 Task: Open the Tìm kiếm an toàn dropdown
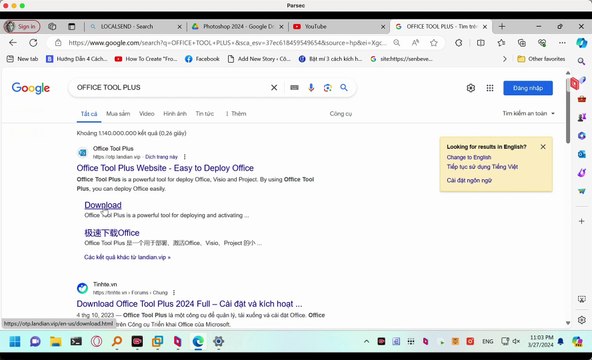[529, 113]
